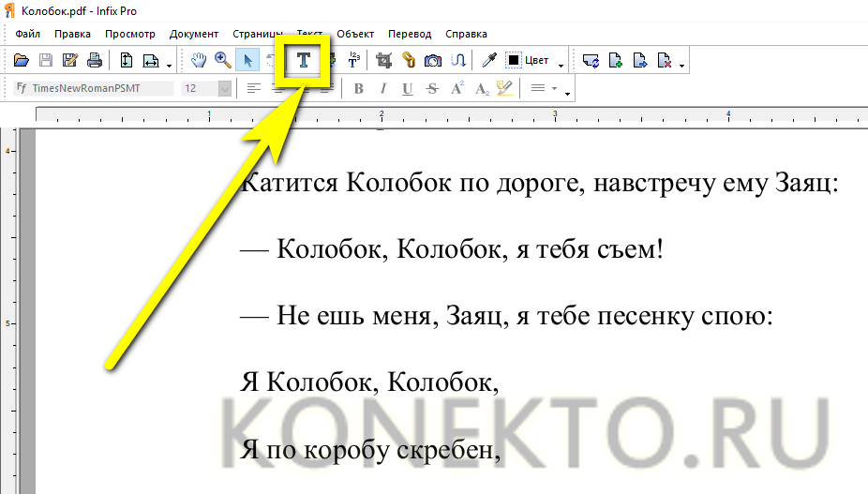This screenshot has height=494, width=868.
Task: Expand the line spacing dropdown
Action: [555, 89]
